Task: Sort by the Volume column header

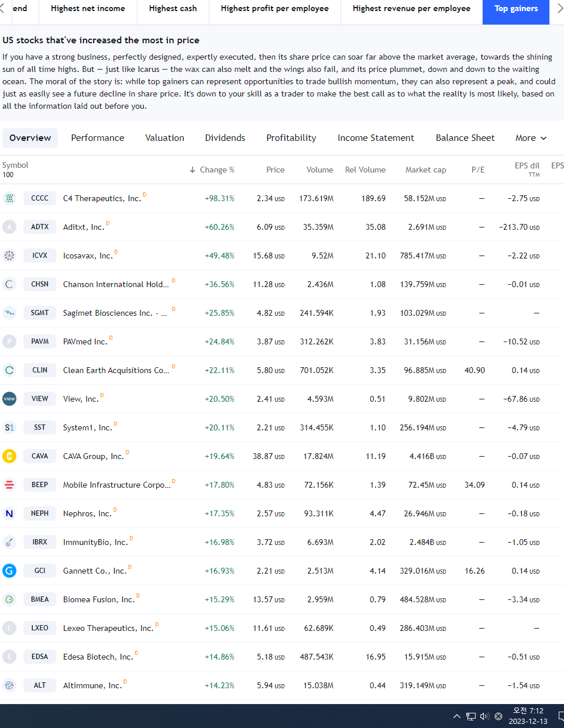Action: coord(320,170)
